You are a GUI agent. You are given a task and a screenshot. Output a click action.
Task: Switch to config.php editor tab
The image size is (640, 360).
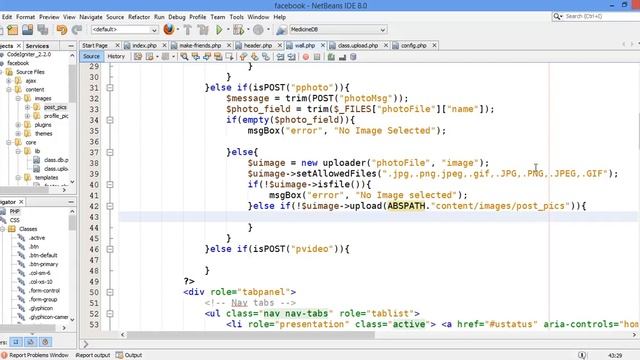[413, 45]
